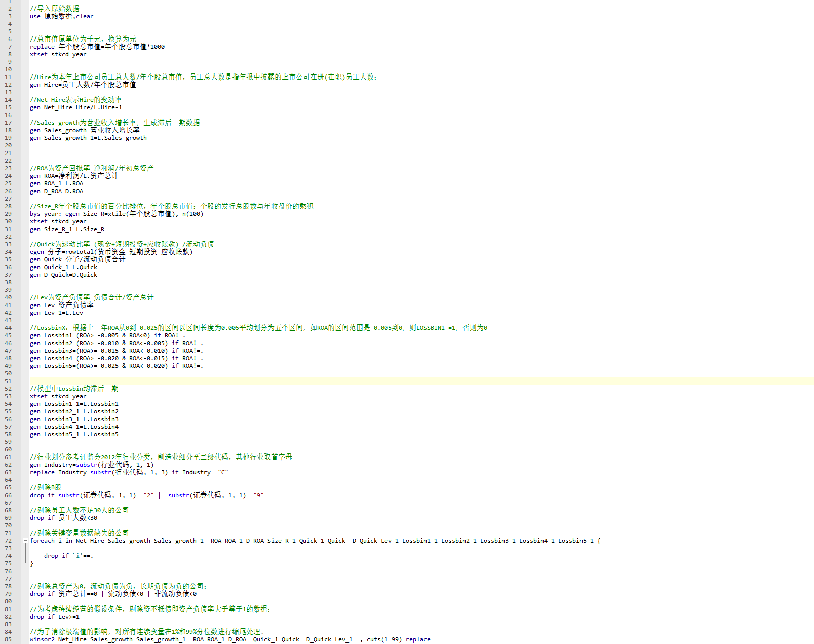
Task: Click the 'winsor2 Net_Hire' command line
Action: [229, 639]
